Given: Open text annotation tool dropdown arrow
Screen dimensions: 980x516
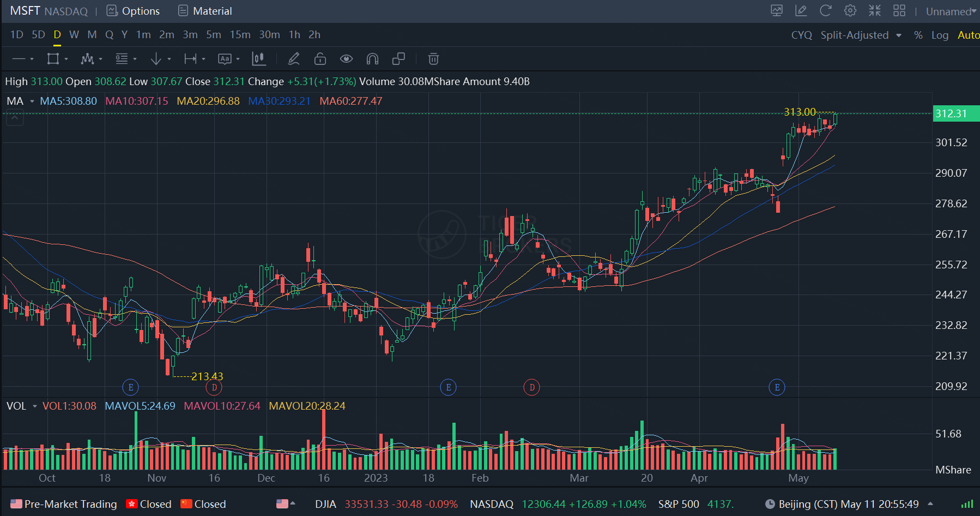Looking at the screenshot, I should coord(238,59).
